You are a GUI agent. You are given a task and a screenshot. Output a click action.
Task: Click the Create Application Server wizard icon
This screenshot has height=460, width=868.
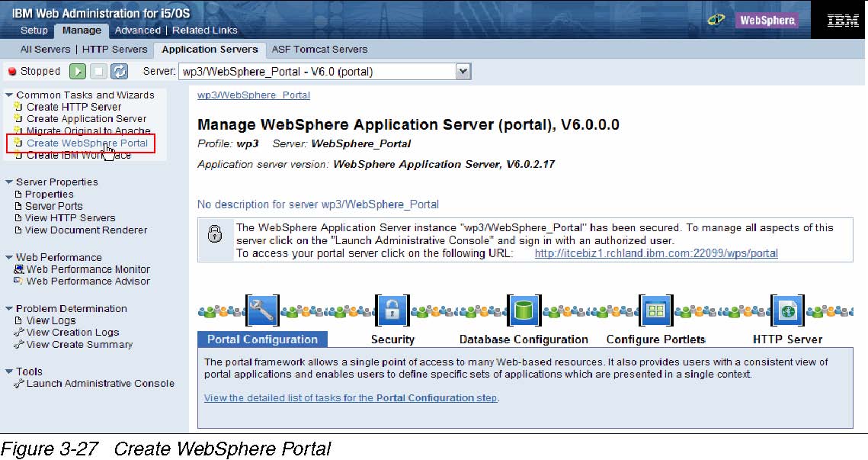[x=18, y=118]
